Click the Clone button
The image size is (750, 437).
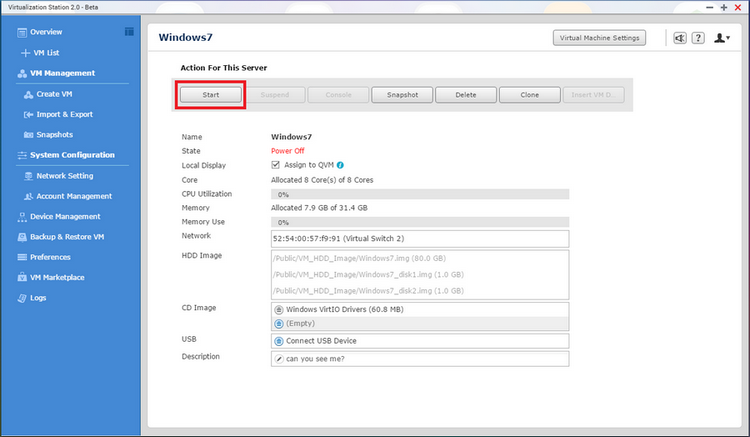pyautogui.click(x=530, y=95)
